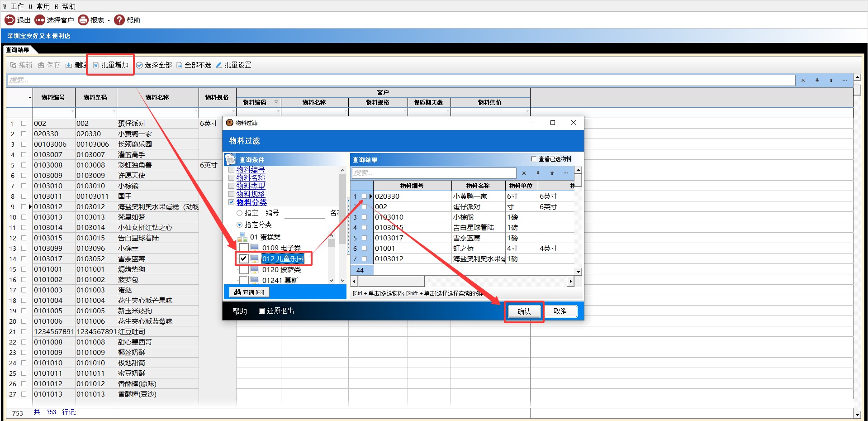This screenshot has width=868, height=421.
Task: Toggle the 物料类型 filter checkbox
Action: pos(231,186)
